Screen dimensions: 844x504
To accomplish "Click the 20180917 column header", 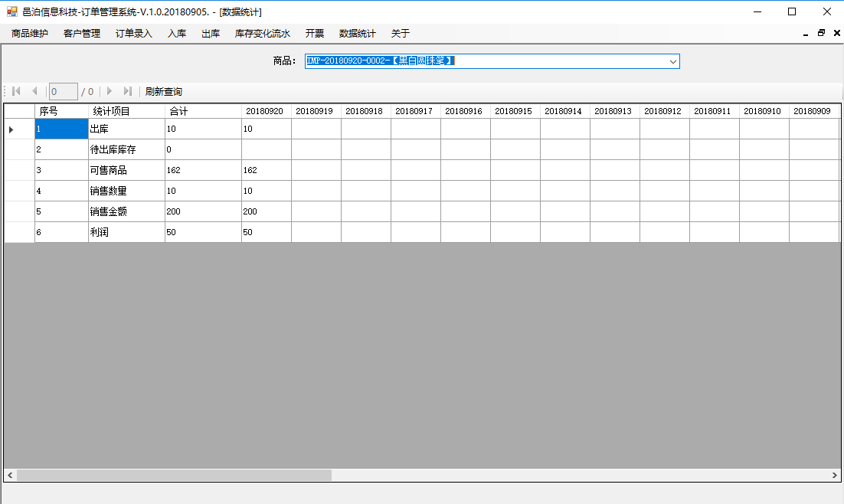I will (x=416, y=111).
